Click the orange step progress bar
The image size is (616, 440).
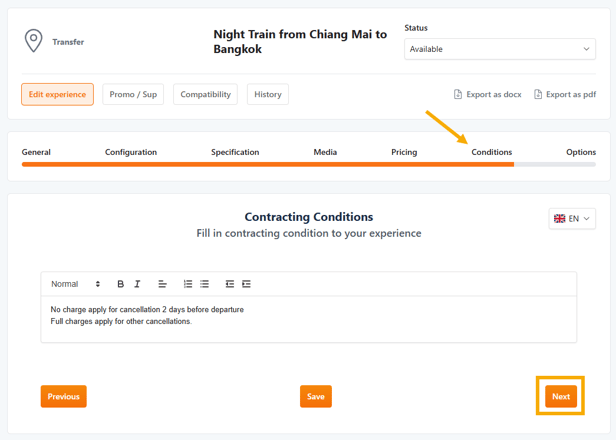(268, 164)
